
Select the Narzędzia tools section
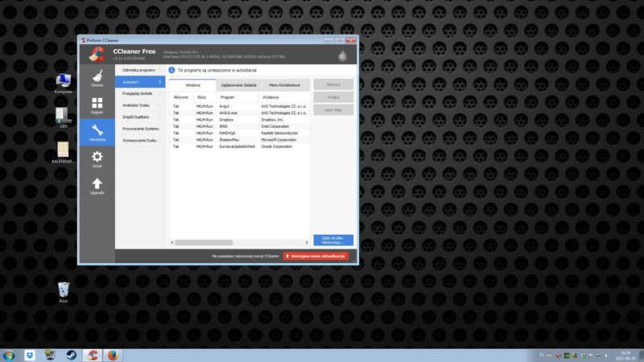coord(97,132)
